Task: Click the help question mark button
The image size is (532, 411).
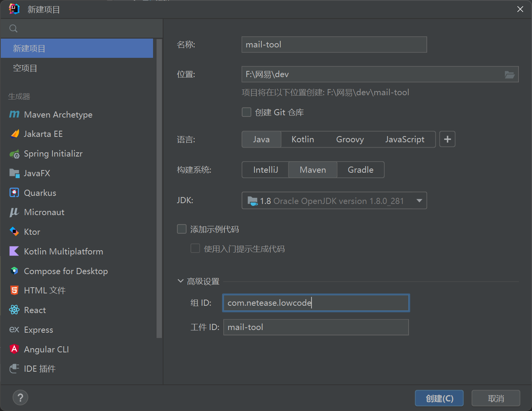Action: 20,398
